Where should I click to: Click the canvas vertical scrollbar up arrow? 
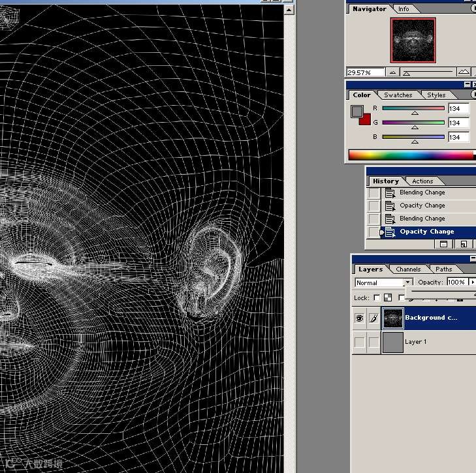[289, 10]
